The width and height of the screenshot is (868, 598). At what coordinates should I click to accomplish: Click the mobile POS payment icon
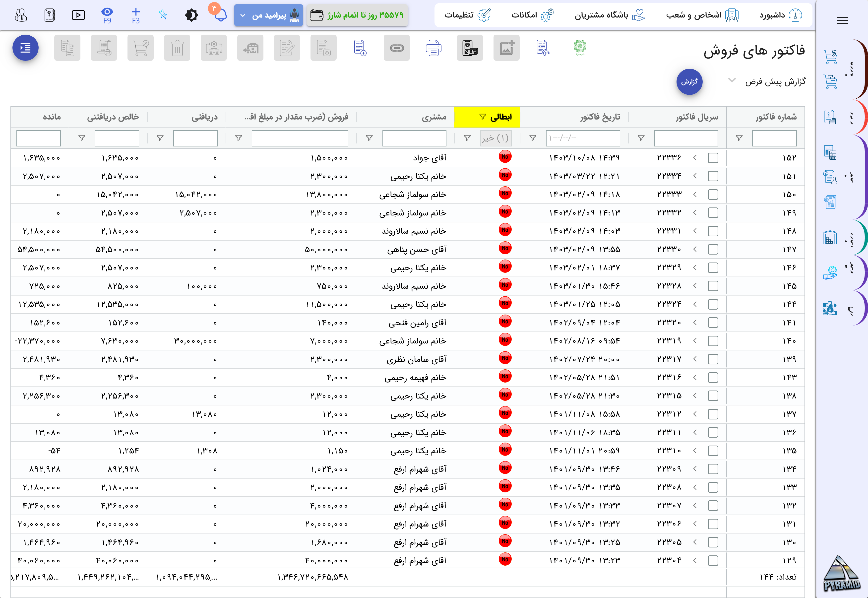click(x=470, y=48)
